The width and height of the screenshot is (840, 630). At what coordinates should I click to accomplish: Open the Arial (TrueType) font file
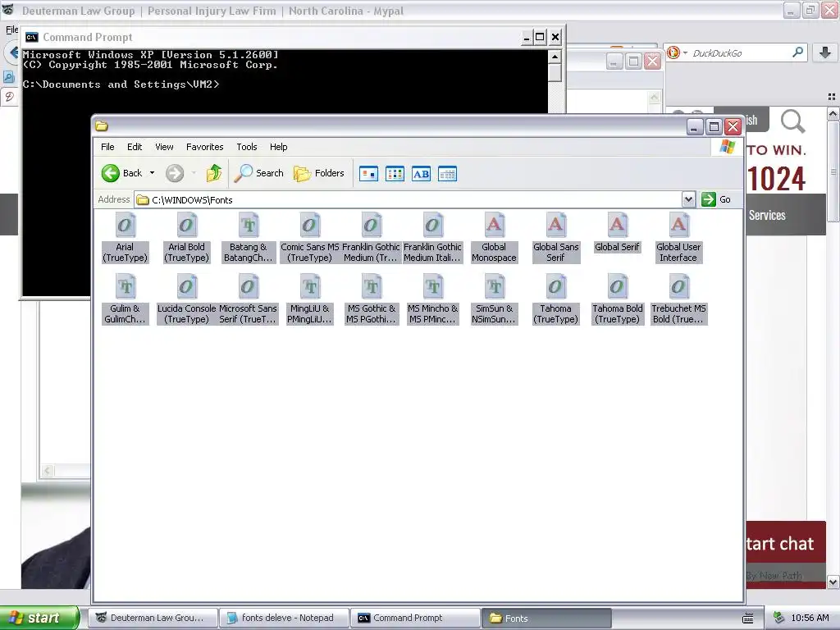125,238
